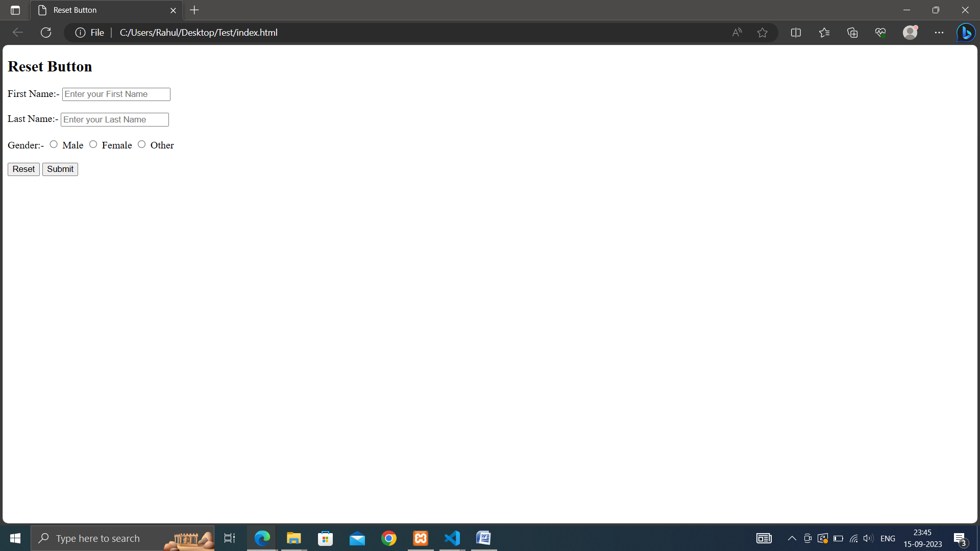The height and width of the screenshot is (551, 980).
Task: Open battery status tray icon
Action: tap(838, 538)
